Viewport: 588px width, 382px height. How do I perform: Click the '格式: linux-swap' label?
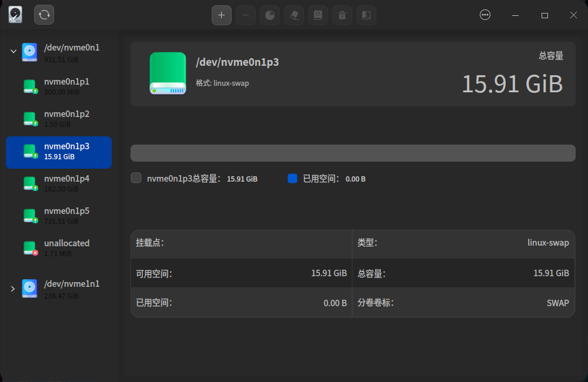pos(222,83)
